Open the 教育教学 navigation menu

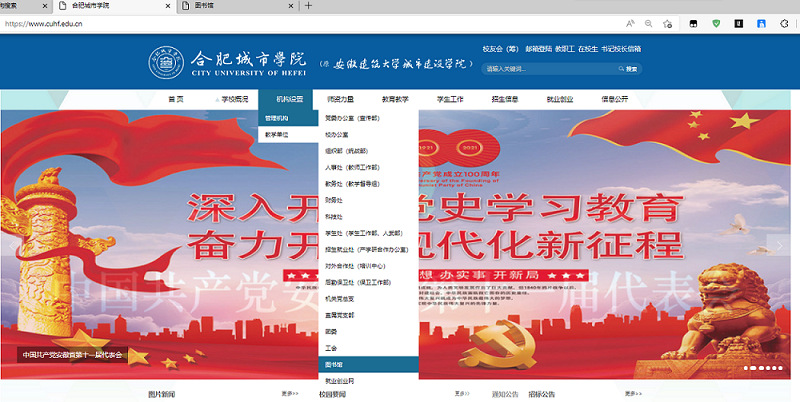coord(395,99)
